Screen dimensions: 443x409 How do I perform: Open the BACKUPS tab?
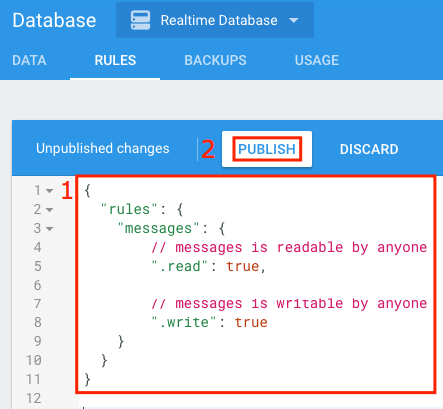[x=215, y=60]
